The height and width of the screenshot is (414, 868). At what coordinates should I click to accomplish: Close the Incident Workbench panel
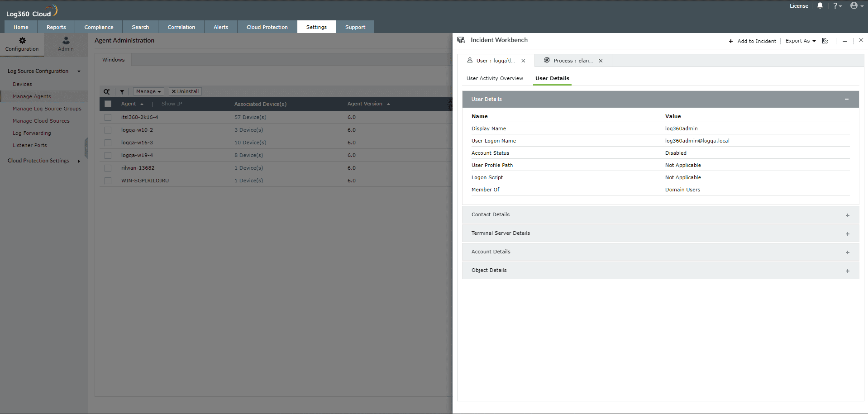pos(861,40)
